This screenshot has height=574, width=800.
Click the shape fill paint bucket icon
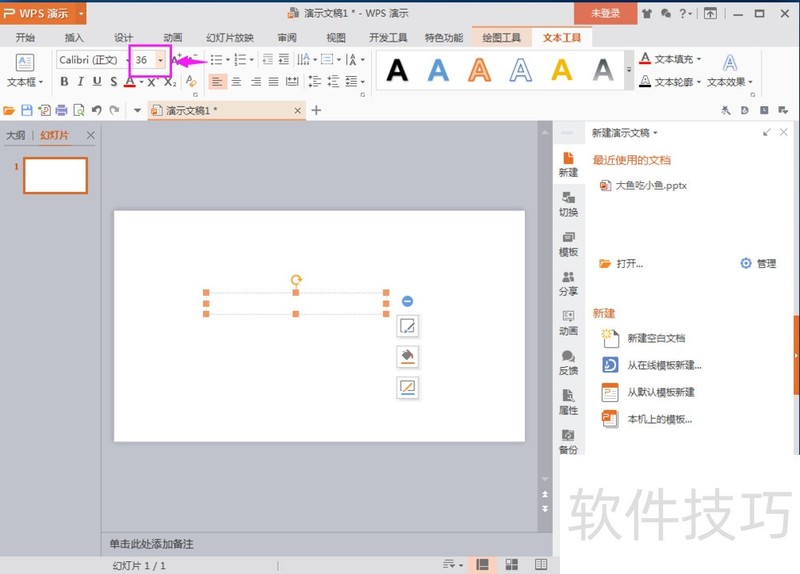coord(407,357)
